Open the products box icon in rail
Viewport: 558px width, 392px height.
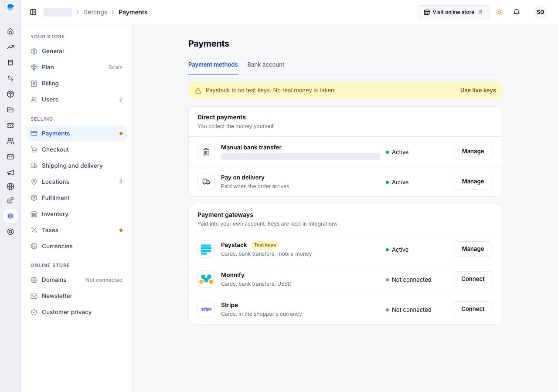point(10,94)
